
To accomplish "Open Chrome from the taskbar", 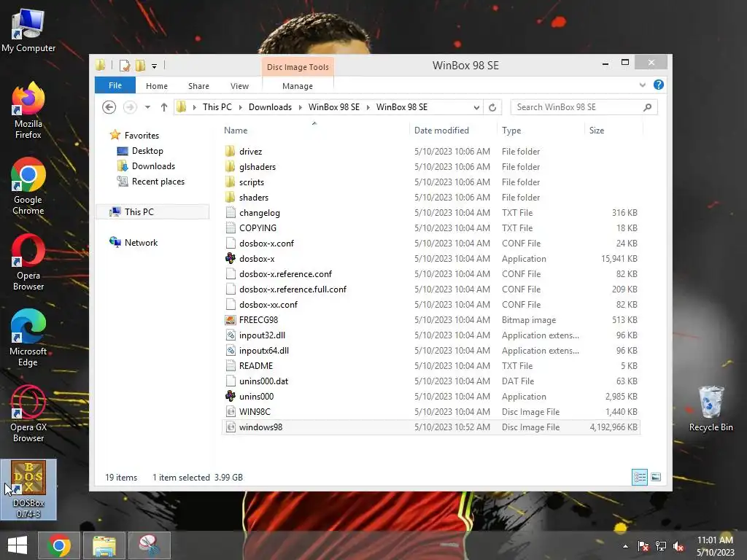I will point(59,545).
